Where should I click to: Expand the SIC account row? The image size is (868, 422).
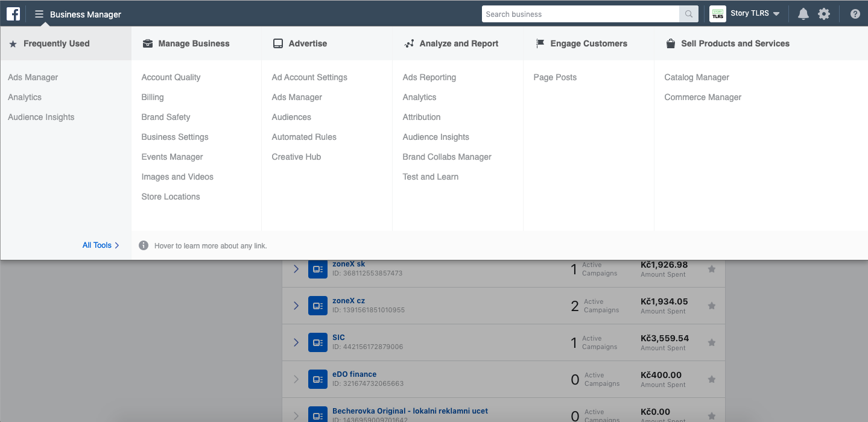[x=296, y=342]
